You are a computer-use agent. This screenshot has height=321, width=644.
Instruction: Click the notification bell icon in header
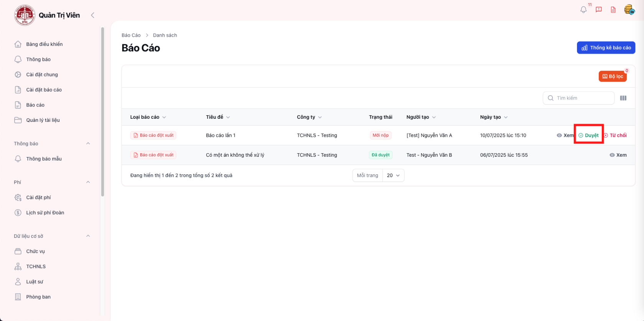[583, 10]
